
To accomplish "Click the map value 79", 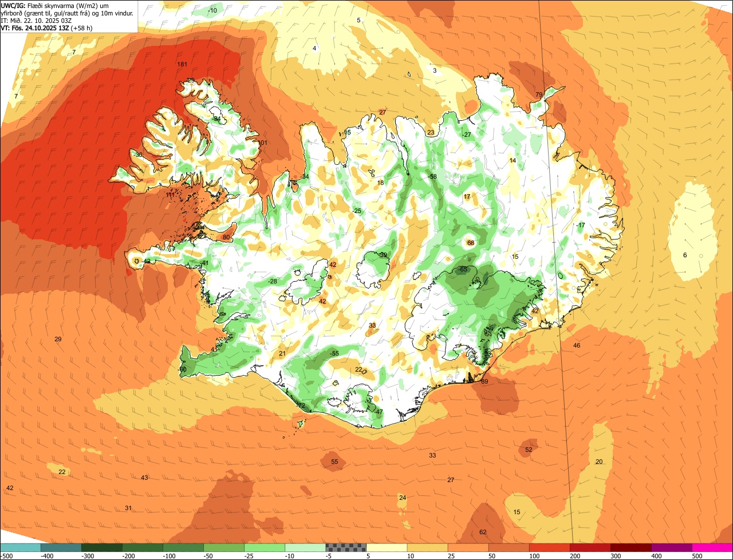I will click(x=539, y=94).
